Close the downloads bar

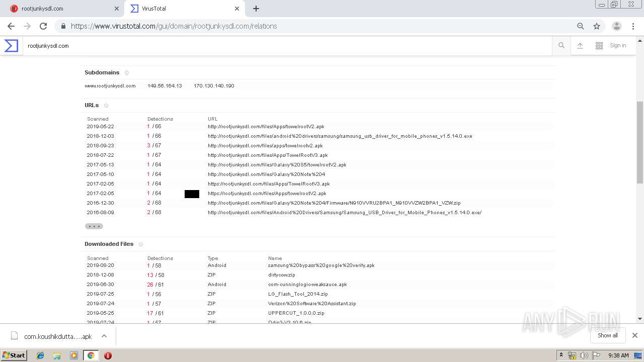[x=635, y=335]
